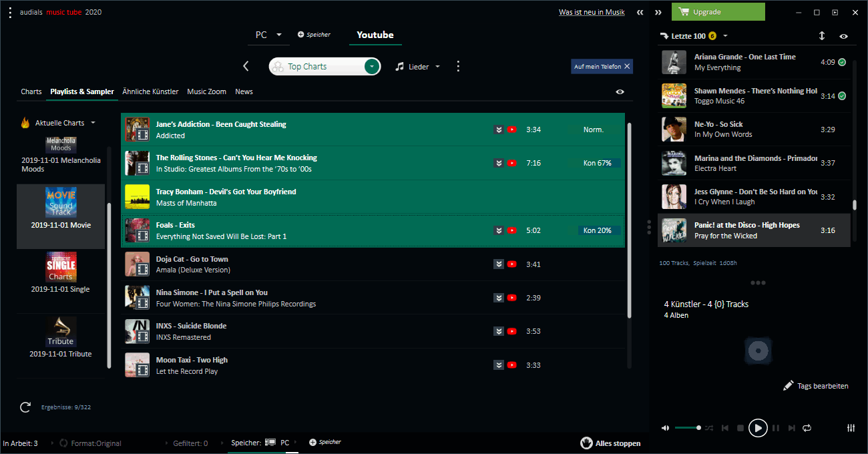Image resolution: width=868 pixels, height=454 pixels.
Task: Click the refresh icon next to Ergebnisse 9/322
Action: point(25,407)
